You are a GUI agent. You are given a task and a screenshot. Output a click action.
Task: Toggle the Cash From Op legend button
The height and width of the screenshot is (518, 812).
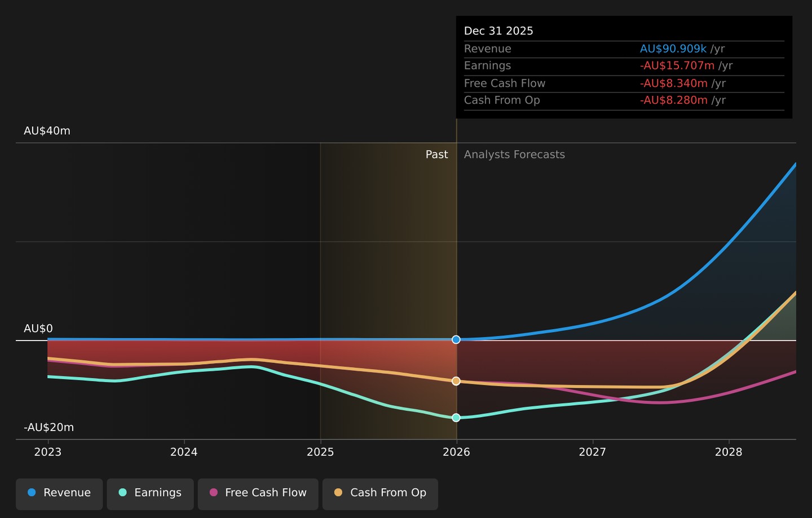tap(380, 494)
